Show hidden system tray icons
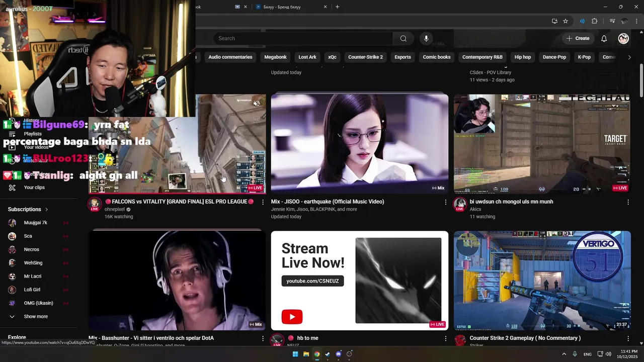This screenshot has width=644, height=362. pyautogui.click(x=564, y=354)
